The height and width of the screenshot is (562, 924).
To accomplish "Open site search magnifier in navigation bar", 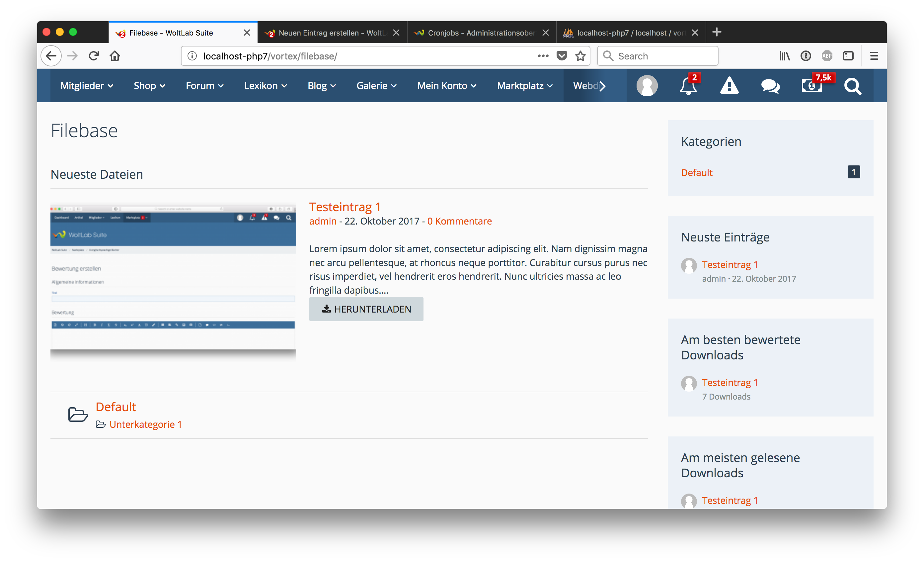I will (x=853, y=86).
